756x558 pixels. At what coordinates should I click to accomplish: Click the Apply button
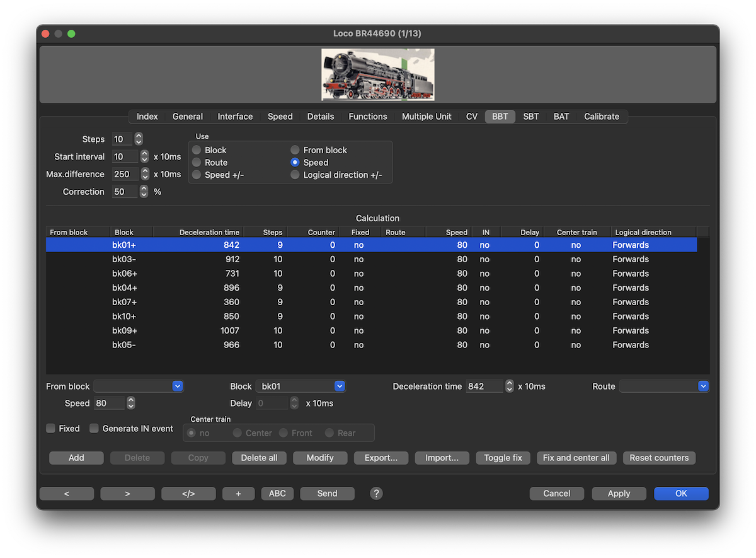[619, 494]
